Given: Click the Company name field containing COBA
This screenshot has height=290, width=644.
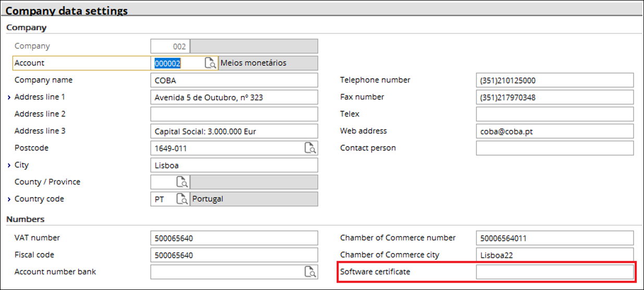Looking at the screenshot, I should point(233,80).
